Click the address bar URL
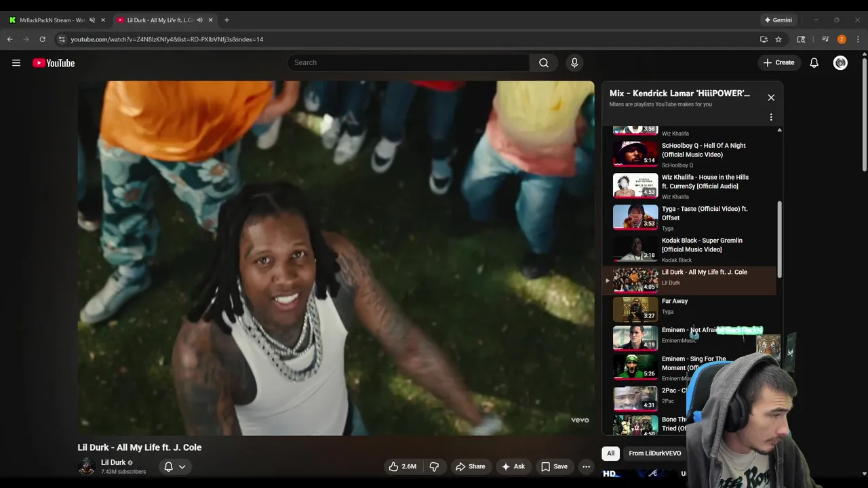The height and width of the screenshot is (488, 868). (x=167, y=39)
